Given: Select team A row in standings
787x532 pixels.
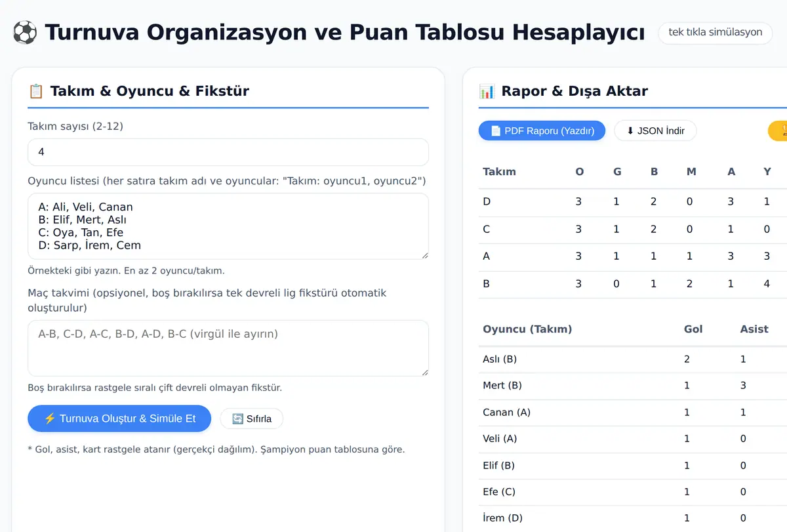Looking at the screenshot, I should click(x=633, y=257).
